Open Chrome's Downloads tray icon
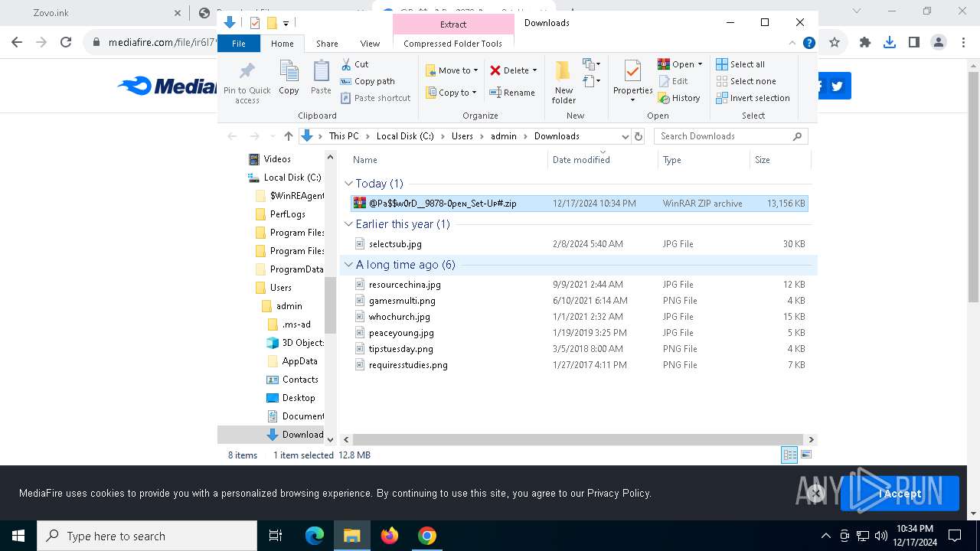Viewport: 980px width, 551px height. (x=890, y=43)
